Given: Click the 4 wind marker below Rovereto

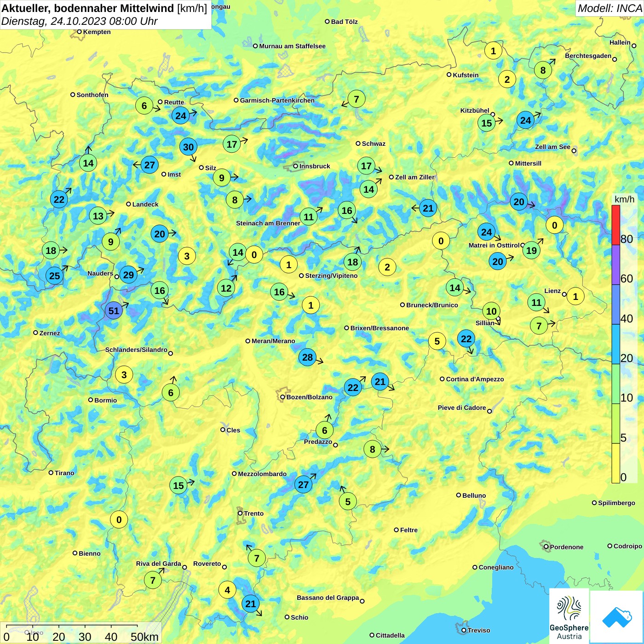Looking at the screenshot, I should coord(227,590).
